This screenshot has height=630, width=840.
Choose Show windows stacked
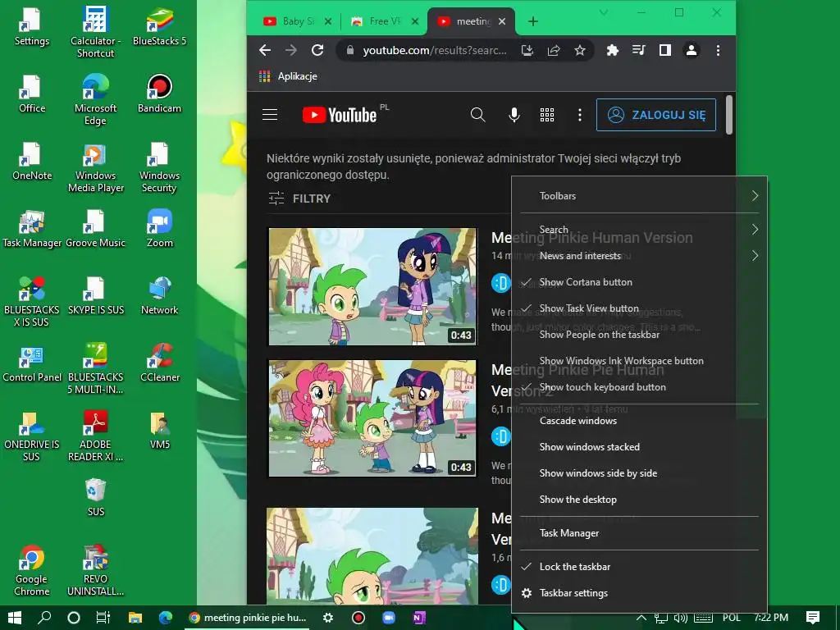(640, 447)
